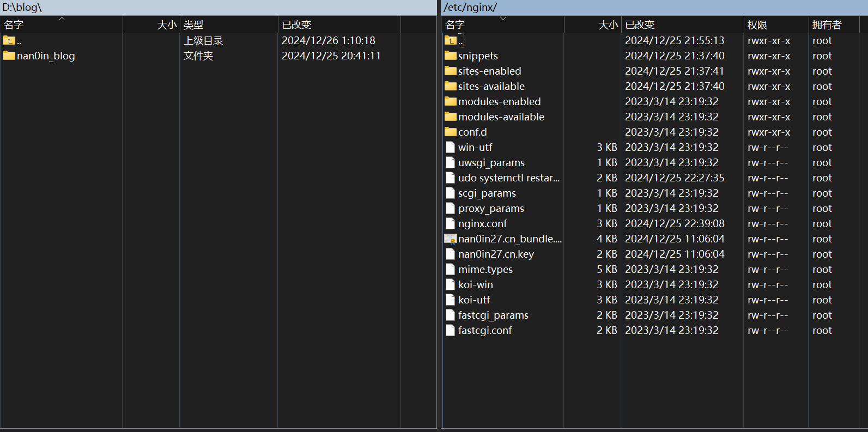Select the sites-available folder
Viewport: 868px width, 432px height.
[491, 86]
